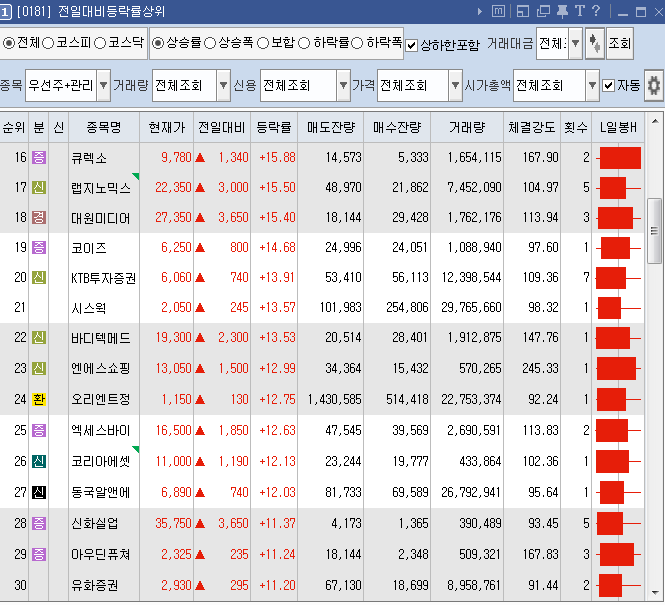This screenshot has width=665, height=605.
Task: Click the 신 badge for 랩지노믹스
Action: (39, 187)
